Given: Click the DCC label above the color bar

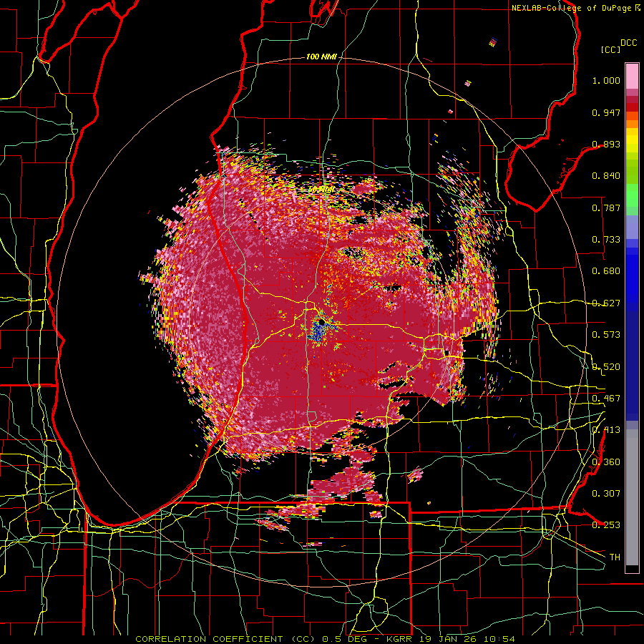Looking at the screenshot, I should pos(628,43).
